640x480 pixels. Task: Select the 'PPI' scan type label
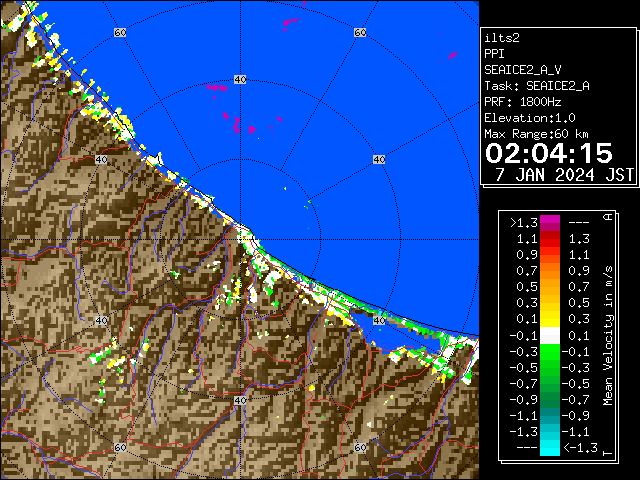click(494, 54)
